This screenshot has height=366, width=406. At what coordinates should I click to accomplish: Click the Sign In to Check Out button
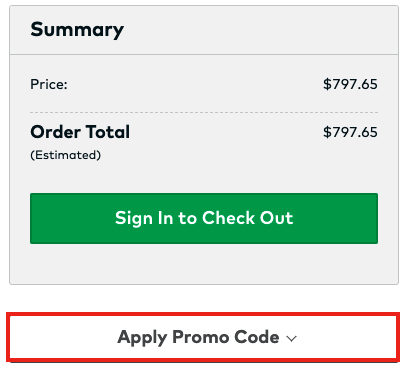pos(204,218)
